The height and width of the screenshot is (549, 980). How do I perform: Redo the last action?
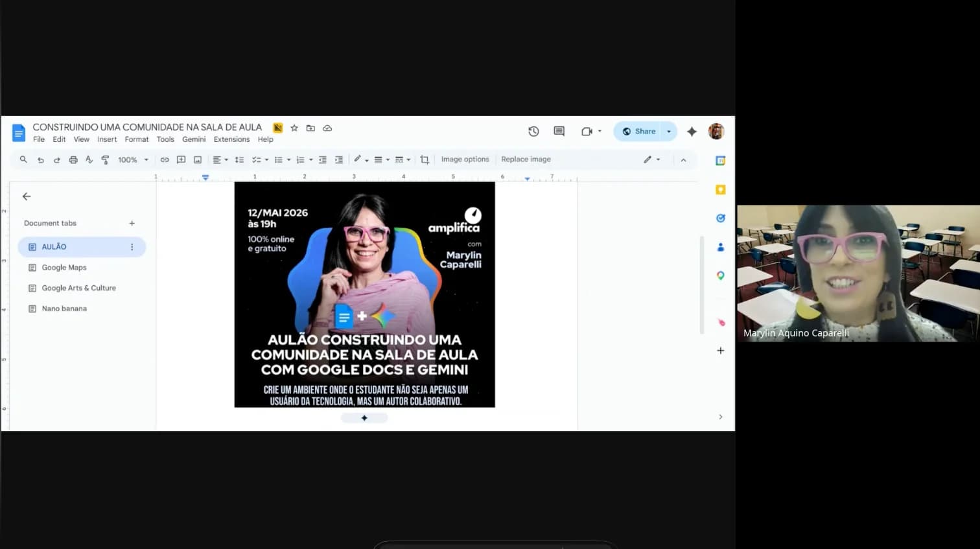point(56,159)
